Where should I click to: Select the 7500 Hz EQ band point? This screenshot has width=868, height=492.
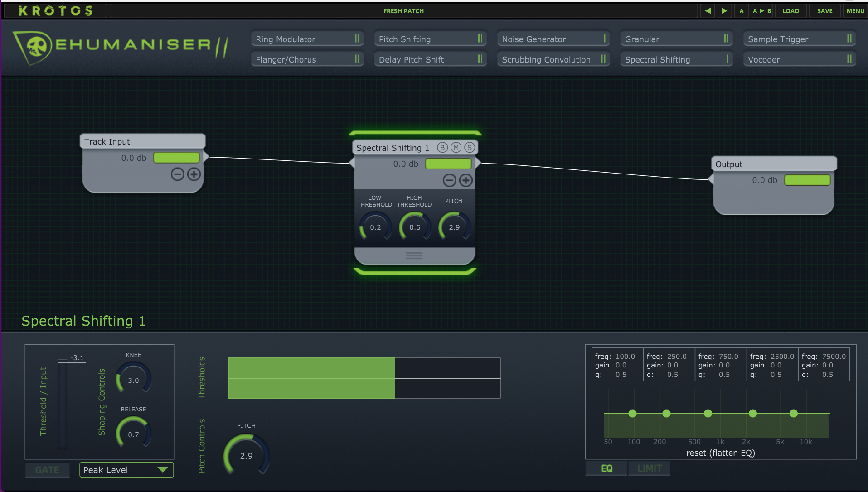[794, 413]
